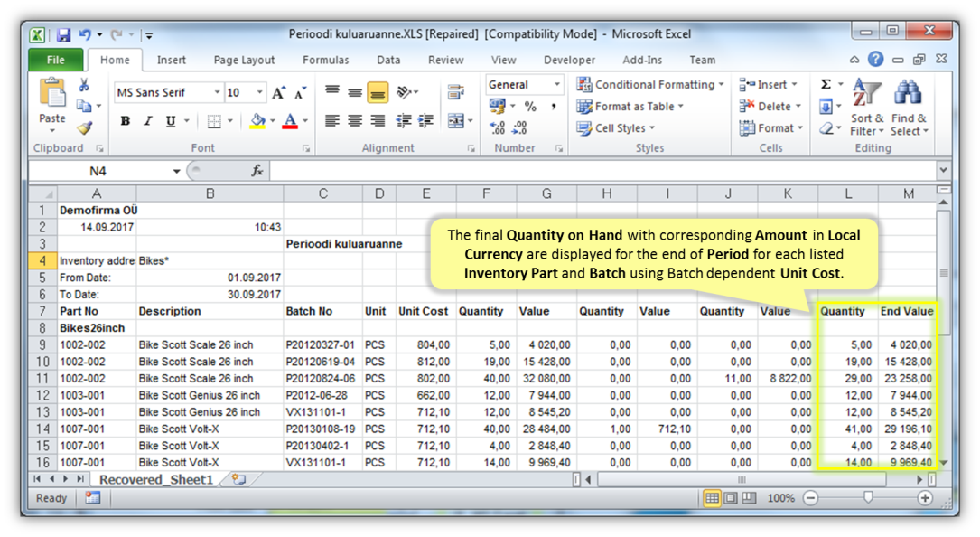Open Excel Help question mark icon

875,59
